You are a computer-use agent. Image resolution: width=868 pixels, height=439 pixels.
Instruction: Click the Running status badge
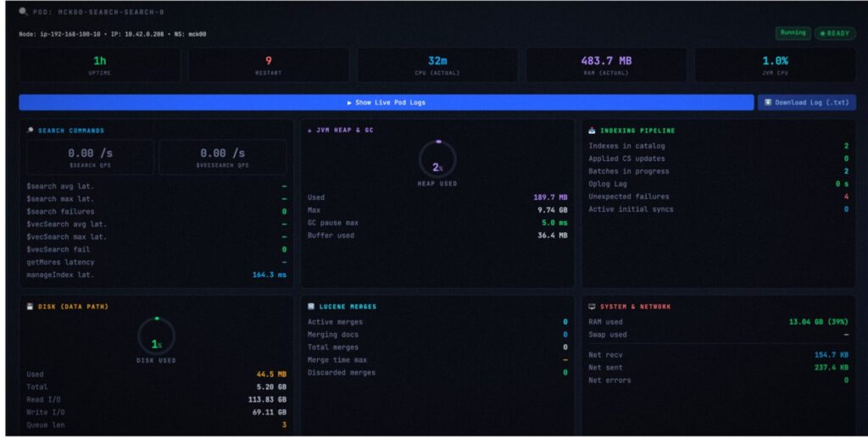coord(793,33)
